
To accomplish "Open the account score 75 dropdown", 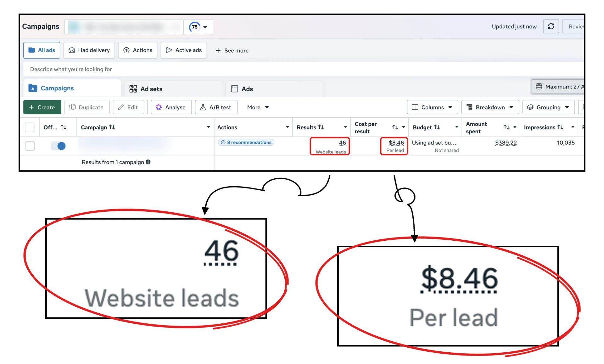I will [199, 27].
